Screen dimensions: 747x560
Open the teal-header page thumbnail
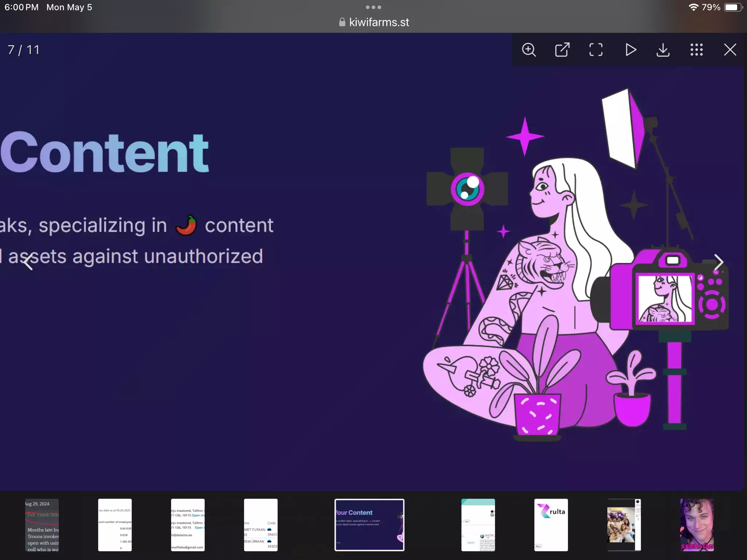tap(478, 525)
